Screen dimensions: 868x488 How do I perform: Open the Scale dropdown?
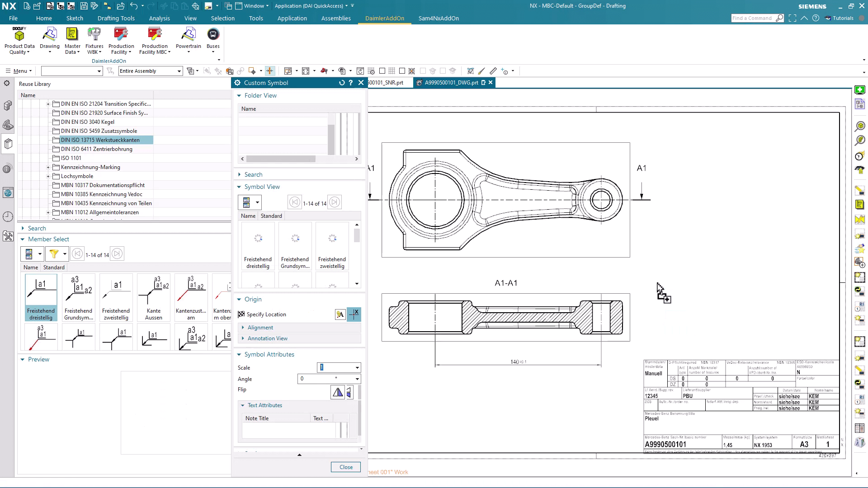357,368
